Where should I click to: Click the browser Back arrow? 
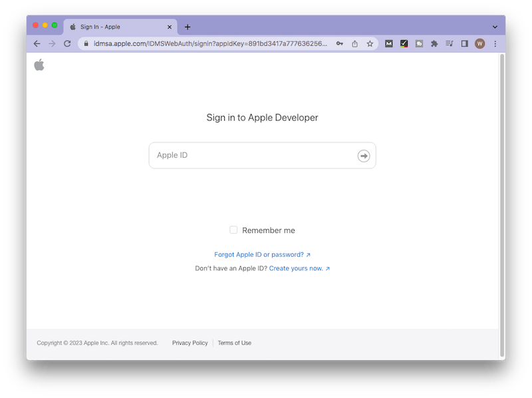click(x=37, y=43)
